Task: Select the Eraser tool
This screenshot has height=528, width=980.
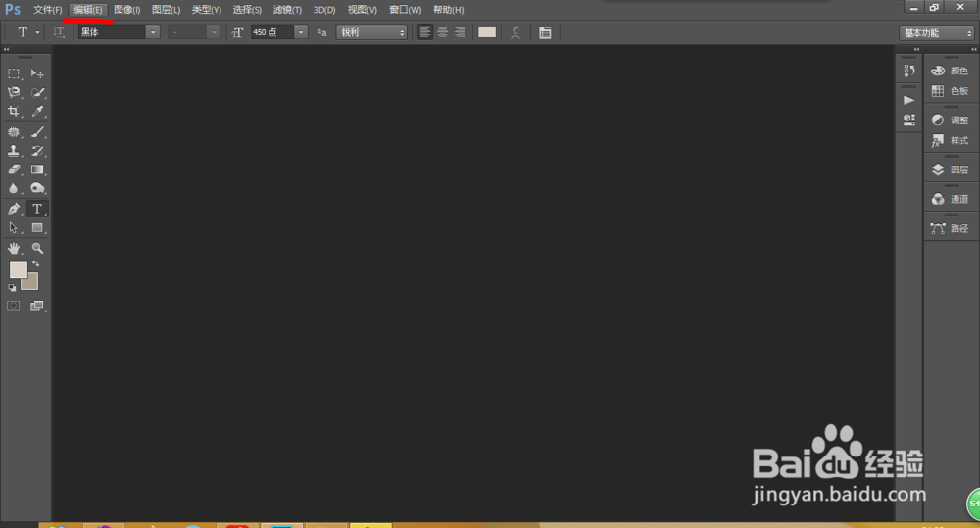Action: coord(13,169)
